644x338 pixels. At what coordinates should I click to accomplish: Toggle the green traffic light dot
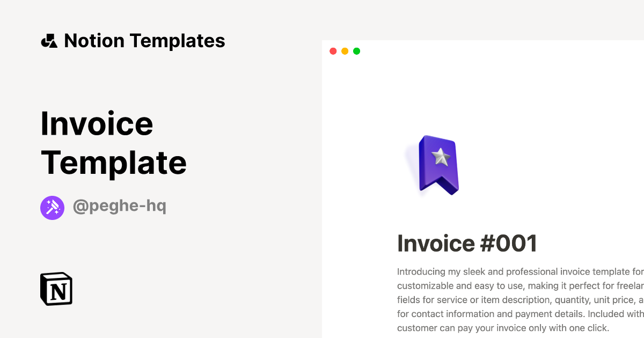(x=356, y=51)
